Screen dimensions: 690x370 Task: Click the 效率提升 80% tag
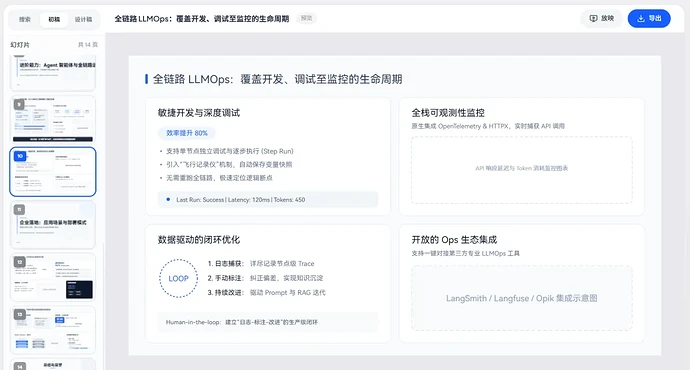coord(187,133)
